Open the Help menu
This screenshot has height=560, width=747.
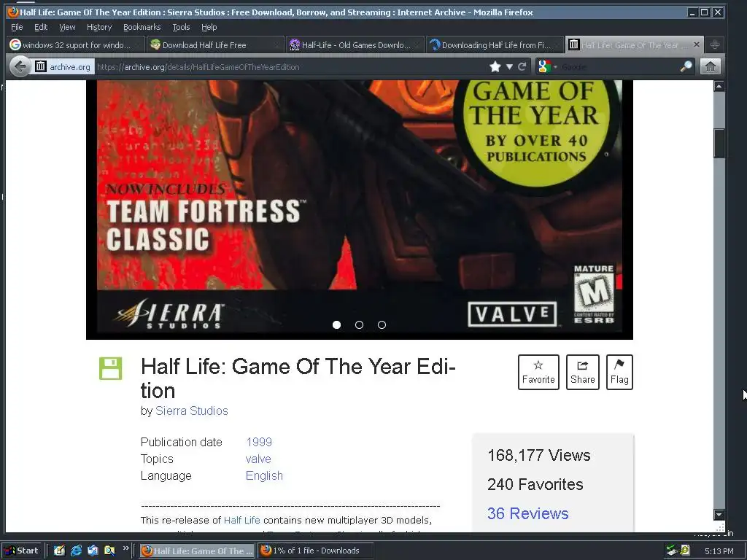(x=209, y=27)
